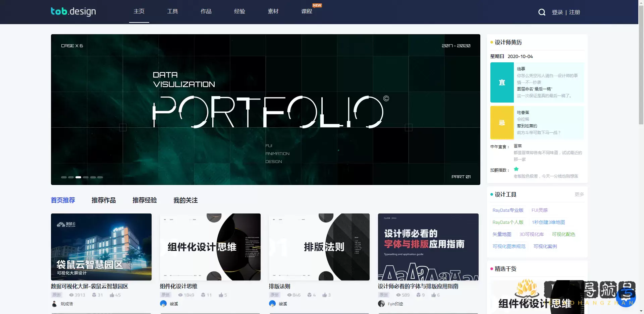Open 1秒创建3维地图 tool link
This screenshot has width=644, height=314.
pyautogui.click(x=548, y=222)
